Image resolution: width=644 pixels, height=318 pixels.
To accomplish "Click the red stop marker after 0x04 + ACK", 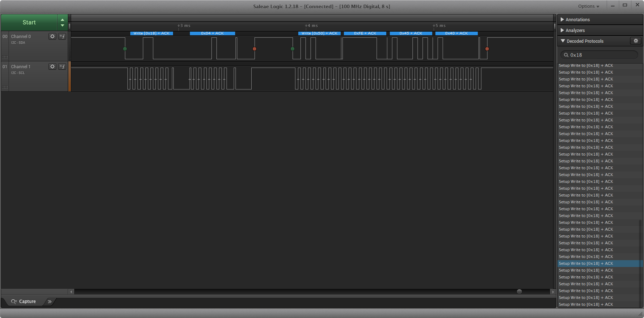I will (255, 49).
